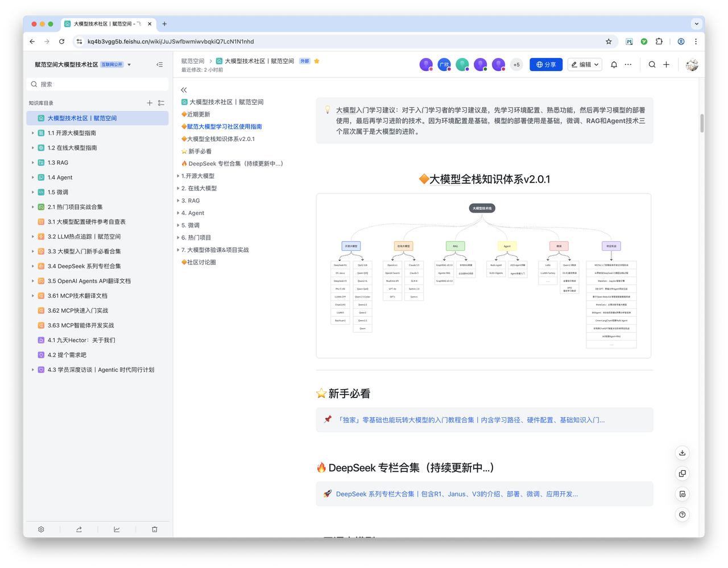The height and width of the screenshot is (568, 728).
Task: Click the blue 分享 button
Action: pyautogui.click(x=546, y=65)
